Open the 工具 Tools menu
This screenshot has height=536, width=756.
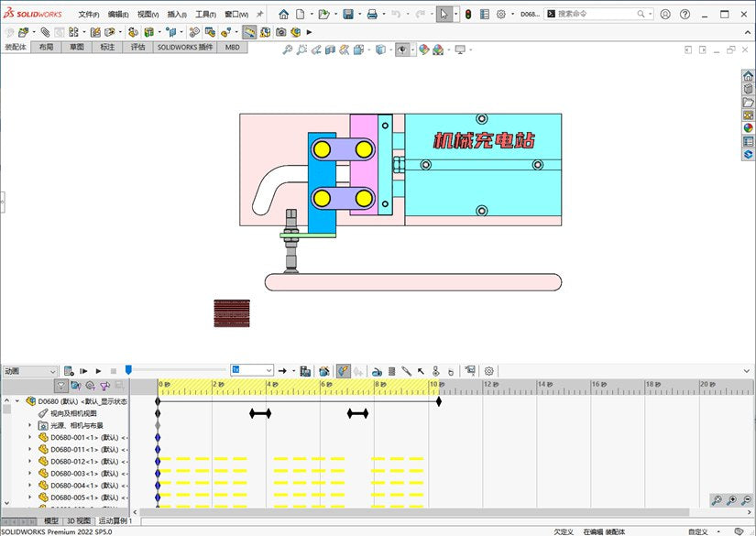pos(205,15)
